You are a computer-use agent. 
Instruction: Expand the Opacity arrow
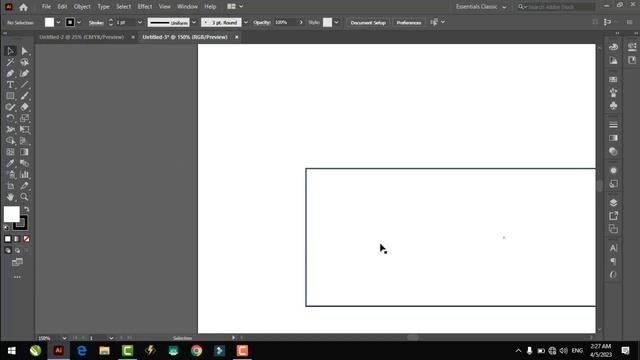click(x=301, y=22)
